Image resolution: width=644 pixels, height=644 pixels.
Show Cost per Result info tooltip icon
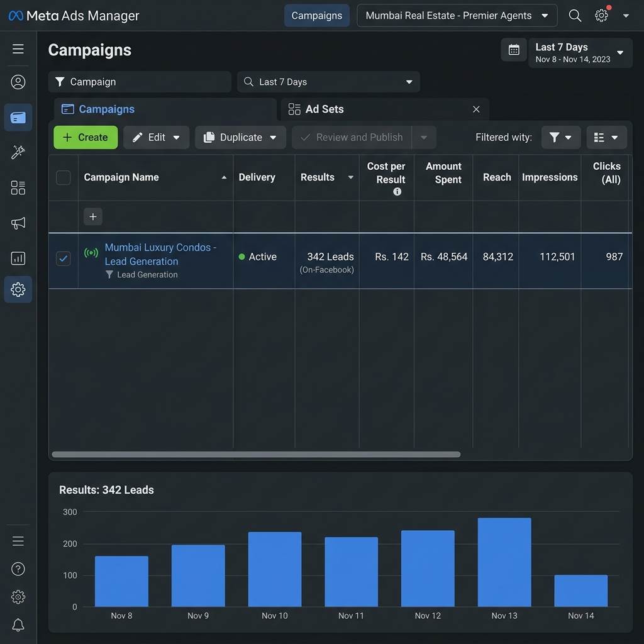pyautogui.click(x=397, y=191)
